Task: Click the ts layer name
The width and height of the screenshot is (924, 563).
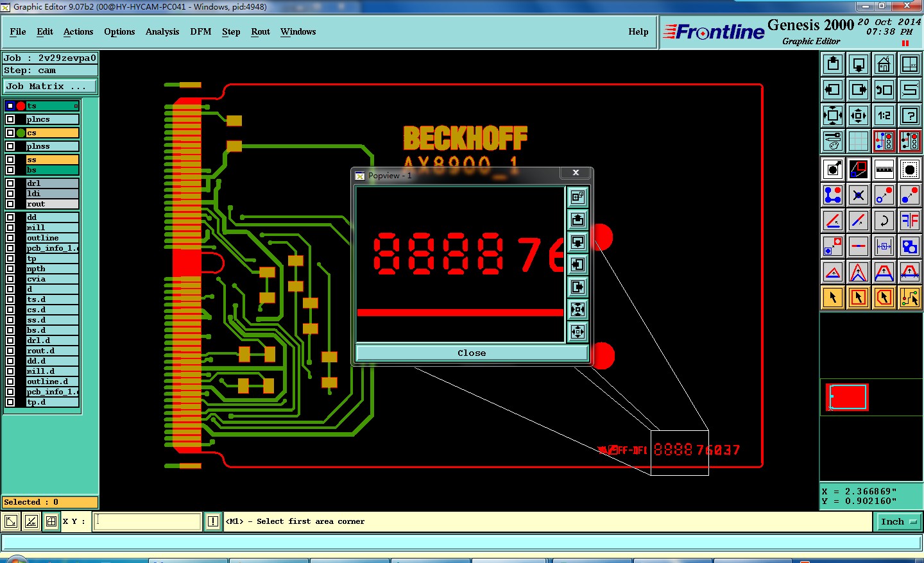Action: 53,106
